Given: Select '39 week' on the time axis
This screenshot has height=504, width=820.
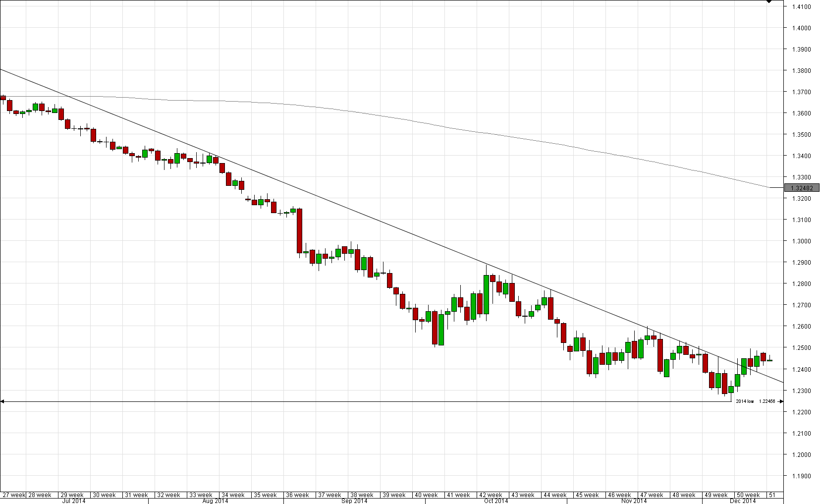Looking at the screenshot, I should click(394, 495).
